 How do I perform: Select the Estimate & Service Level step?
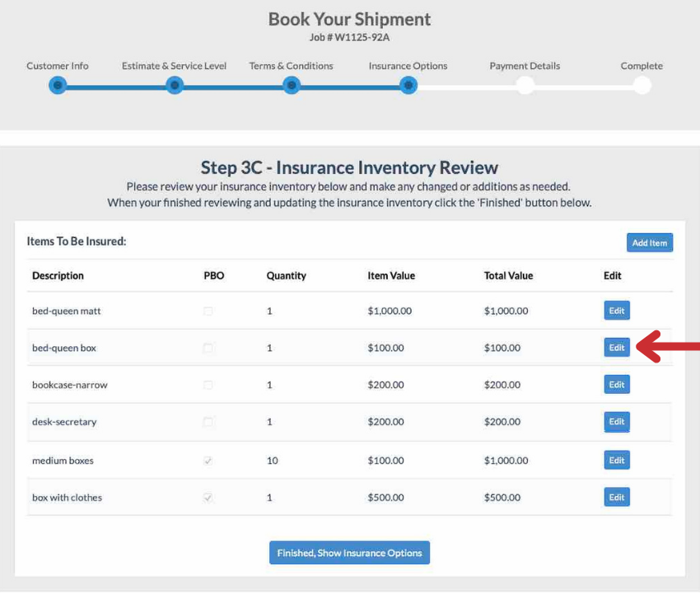(175, 86)
